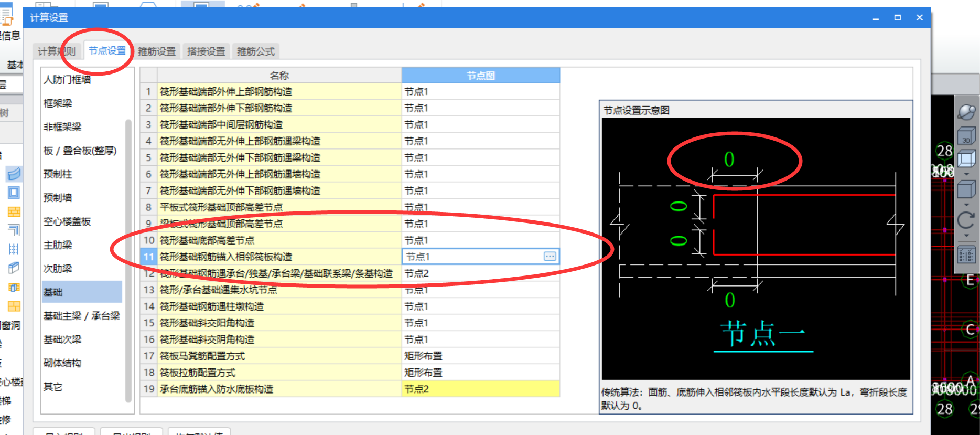Screen dimensions: 980x435
Task: Select 预制柱 category
Action: (x=58, y=174)
